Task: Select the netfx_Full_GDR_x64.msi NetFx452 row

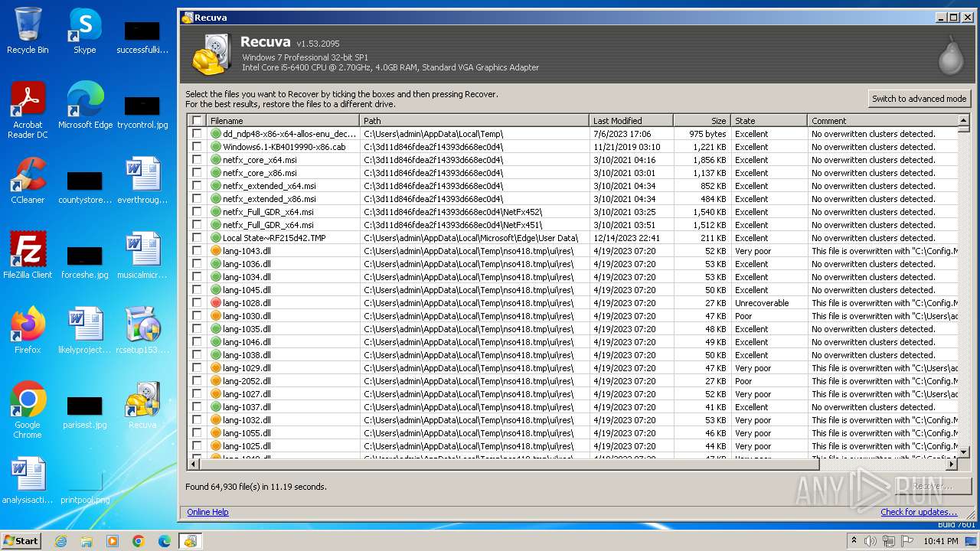Action: coord(573,212)
